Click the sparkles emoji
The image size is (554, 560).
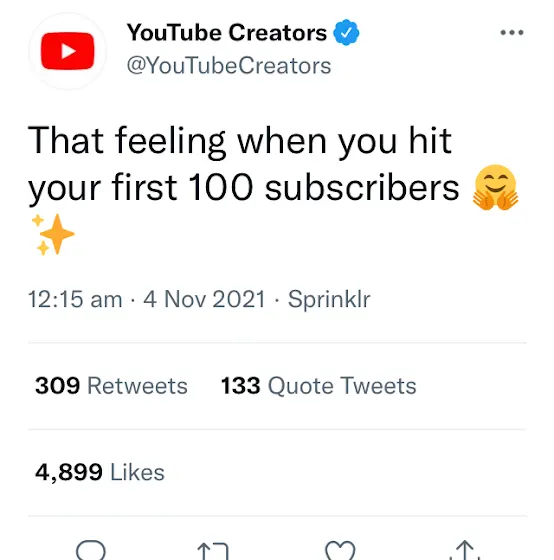coord(53,234)
